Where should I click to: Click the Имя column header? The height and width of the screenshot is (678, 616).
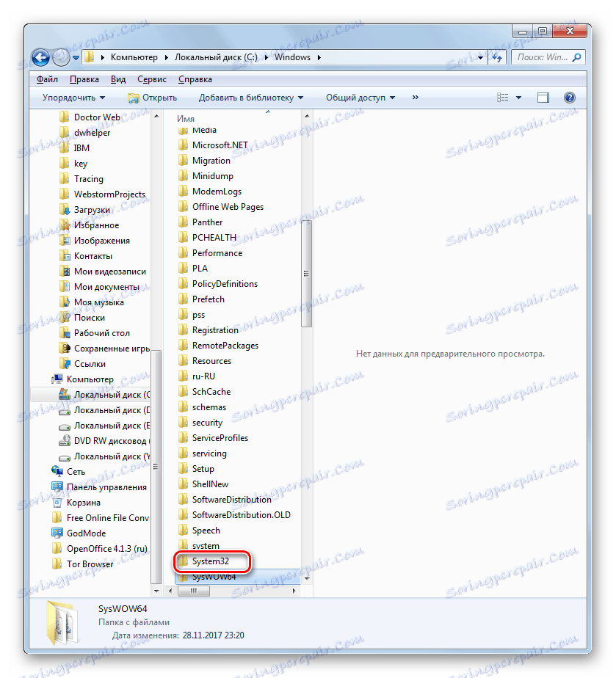tap(186, 118)
